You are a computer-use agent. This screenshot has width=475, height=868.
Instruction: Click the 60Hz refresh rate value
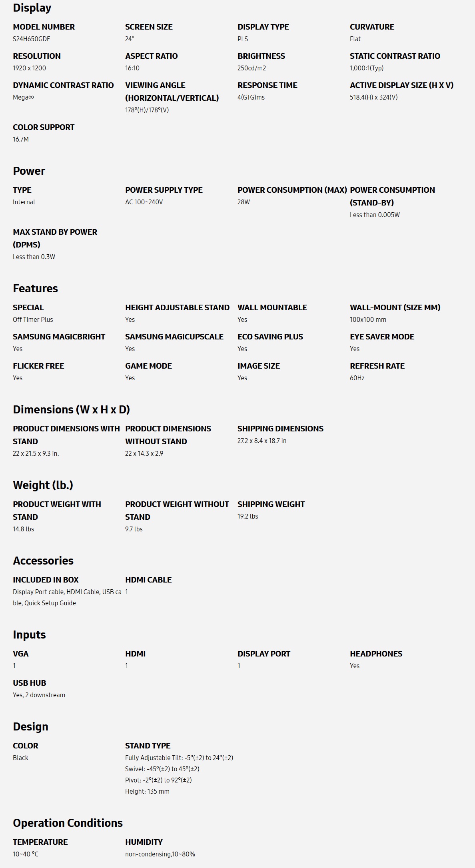pos(357,378)
